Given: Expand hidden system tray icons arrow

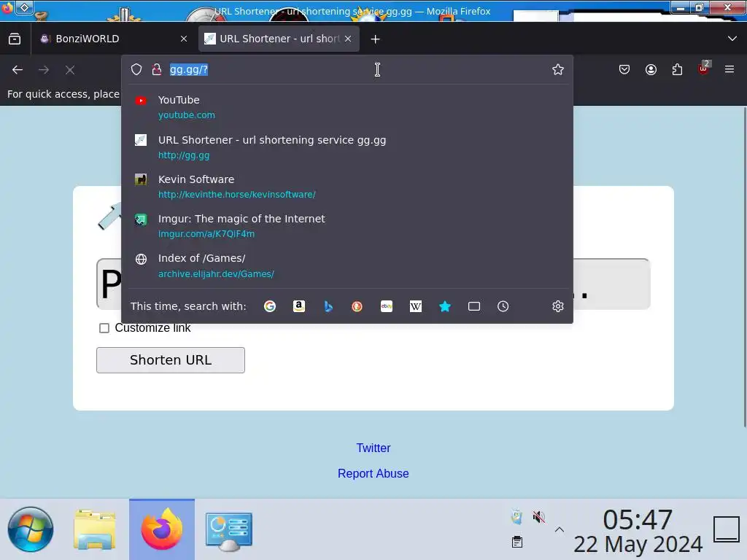Looking at the screenshot, I should 560,529.
